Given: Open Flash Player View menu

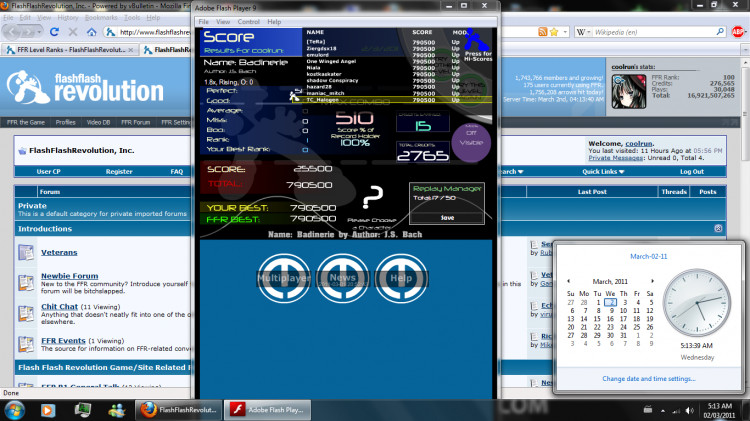Looking at the screenshot, I should [x=223, y=22].
